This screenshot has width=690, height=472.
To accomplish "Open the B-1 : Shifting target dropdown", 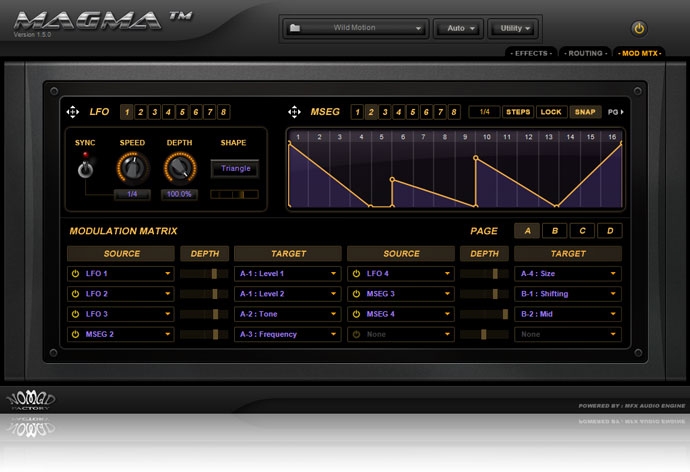I will pos(568,294).
